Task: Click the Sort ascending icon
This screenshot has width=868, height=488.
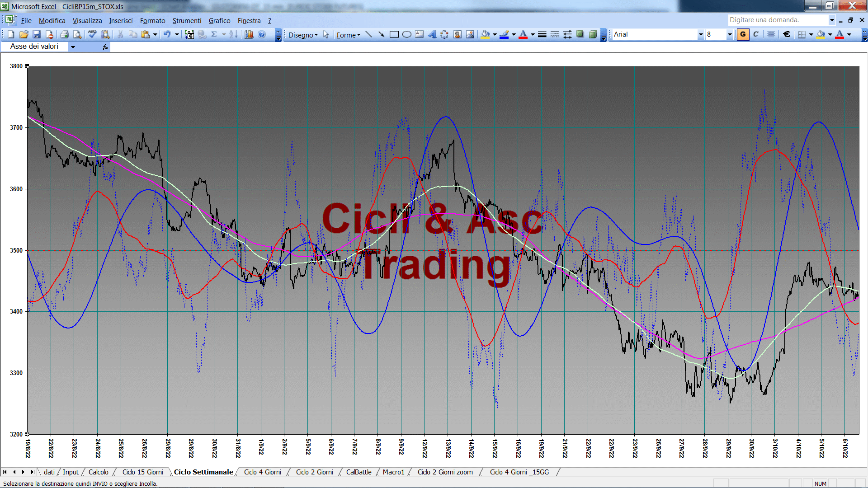Action: pos(233,34)
